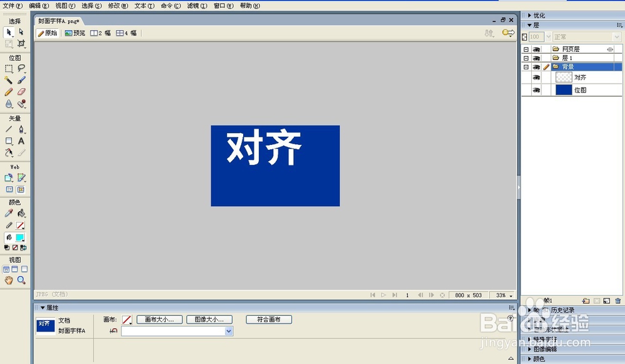
Task: Select the Slice tool
Action: point(21,177)
